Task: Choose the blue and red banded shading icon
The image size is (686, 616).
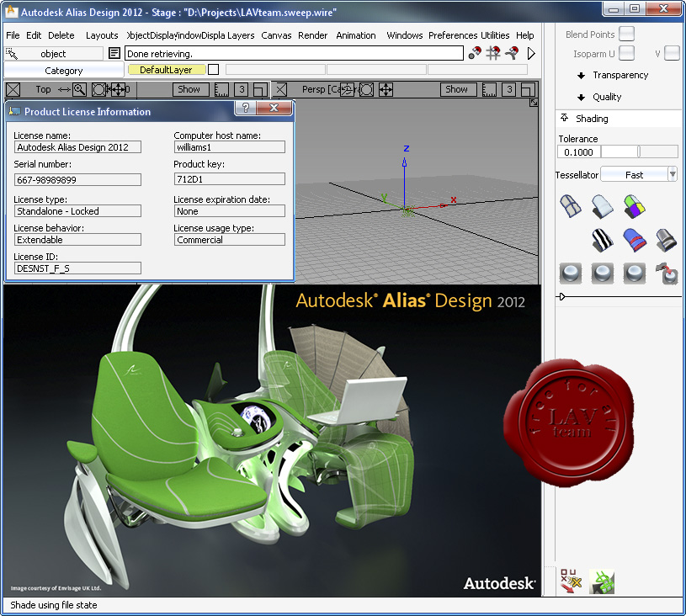Action: pos(635,240)
